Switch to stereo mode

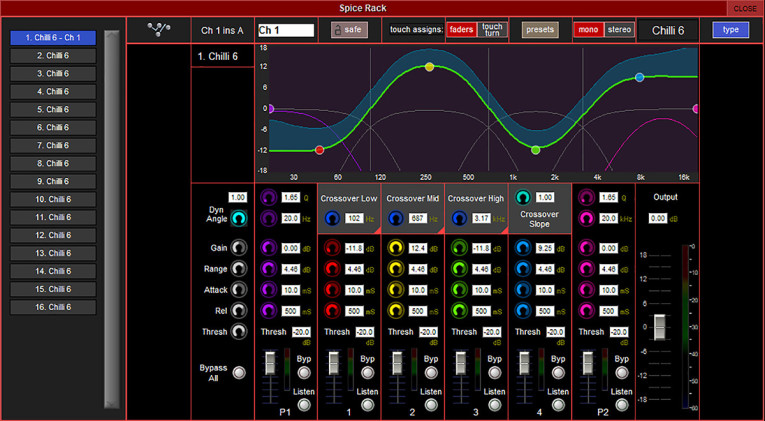[620, 30]
